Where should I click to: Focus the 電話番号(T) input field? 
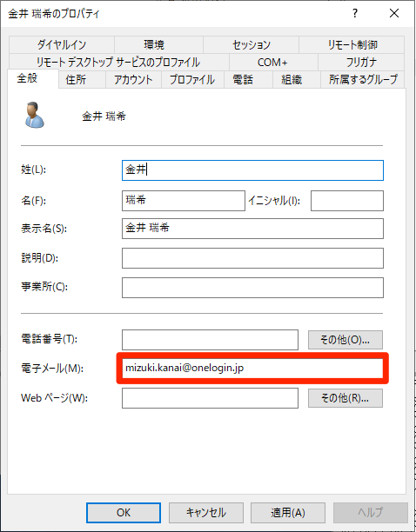tap(210, 340)
